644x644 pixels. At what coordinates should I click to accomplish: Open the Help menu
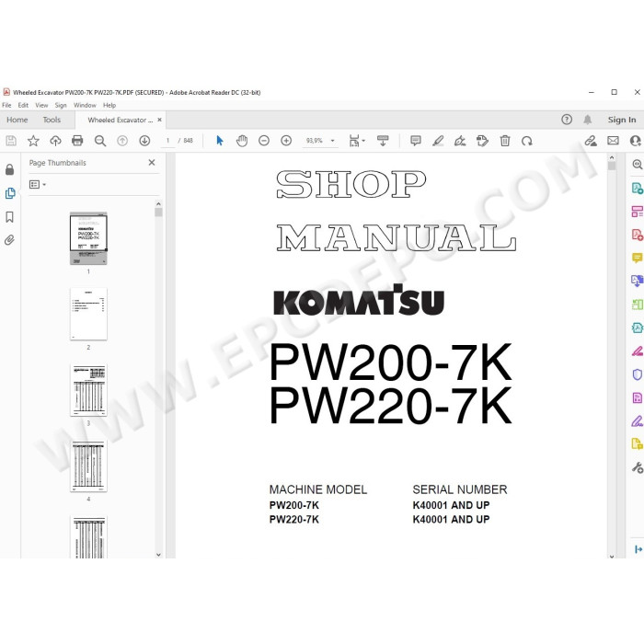109,105
